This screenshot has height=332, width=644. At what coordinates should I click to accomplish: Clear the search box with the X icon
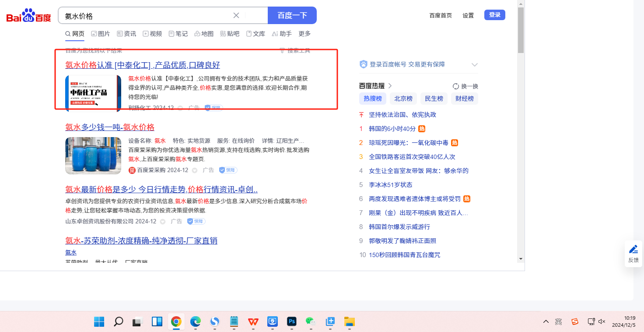pos(236,15)
